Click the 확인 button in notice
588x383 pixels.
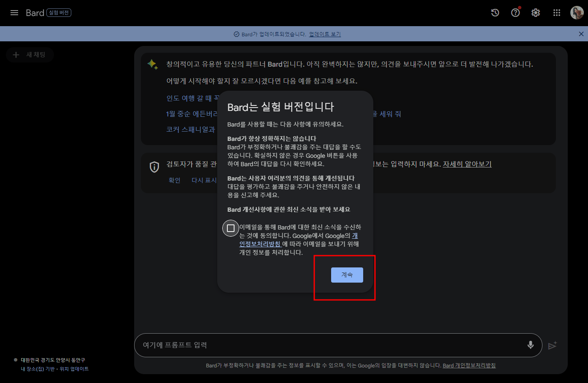click(175, 180)
